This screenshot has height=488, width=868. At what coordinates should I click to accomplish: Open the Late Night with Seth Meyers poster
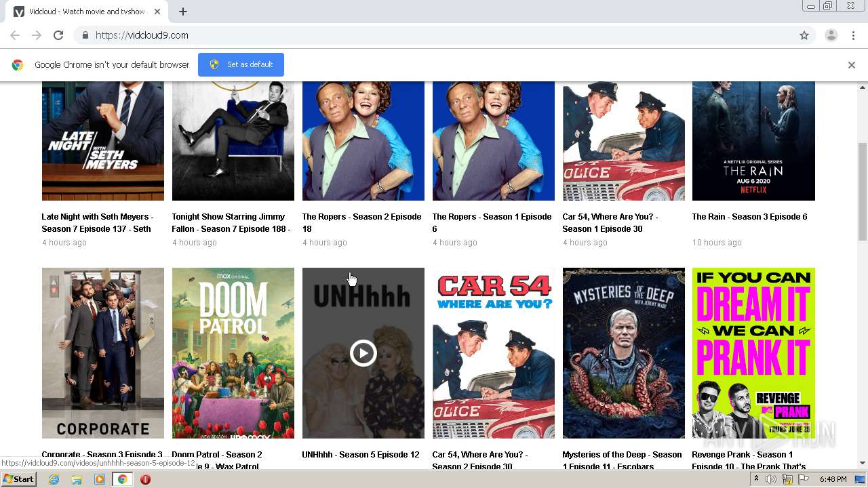[103, 141]
